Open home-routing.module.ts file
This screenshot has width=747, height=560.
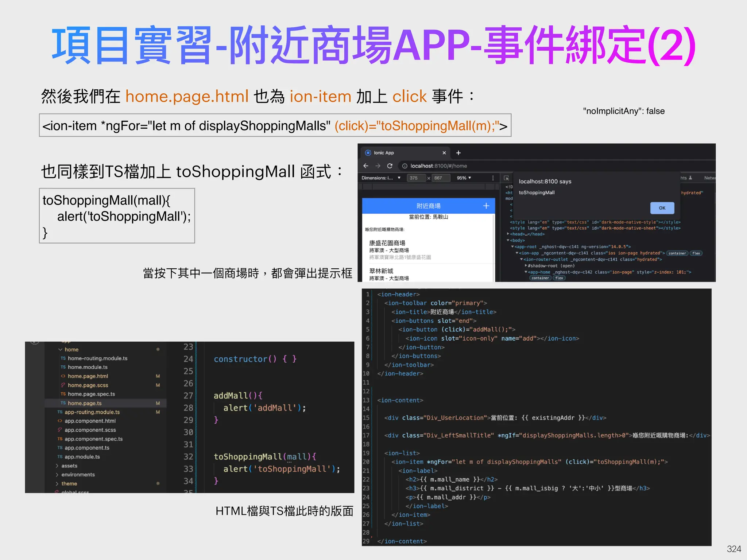click(x=97, y=358)
